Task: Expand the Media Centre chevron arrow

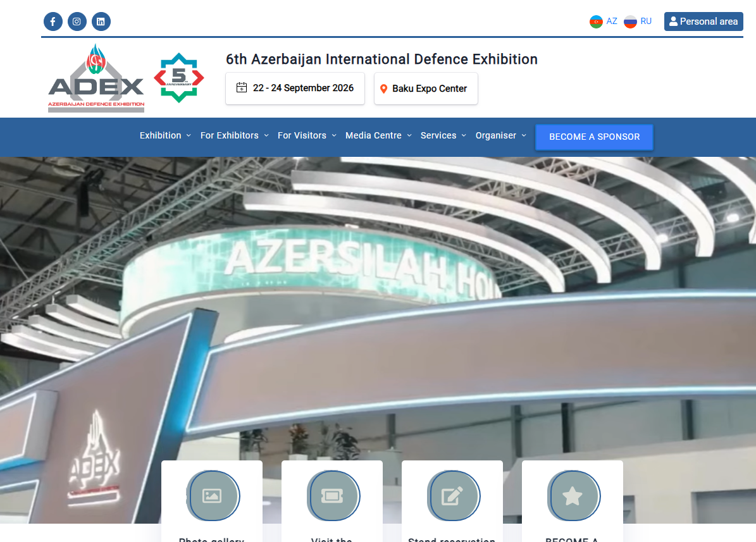Action: [x=409, y=135]
